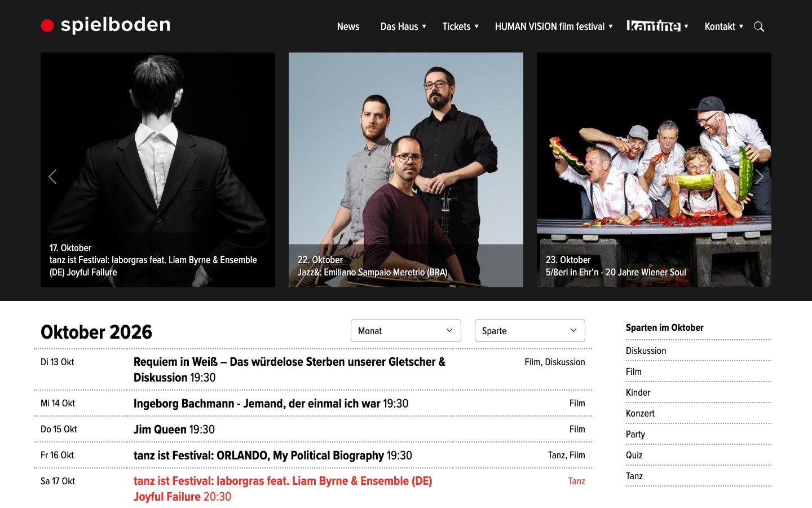The width and height of the screenshot is (812, 508).
Task: Open the Emiliano Sampaio Meretrio slide
Action: (406, 170)
